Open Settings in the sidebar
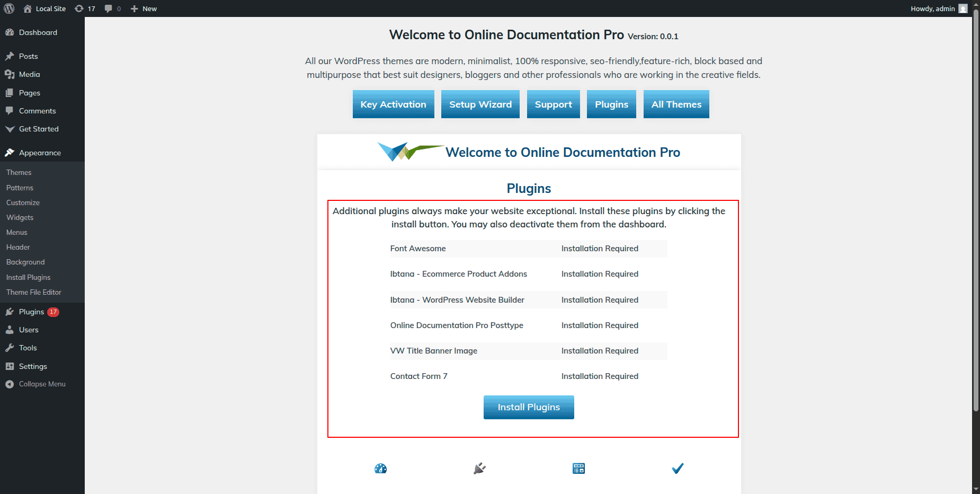980x494 pixels. coord(33,366)
